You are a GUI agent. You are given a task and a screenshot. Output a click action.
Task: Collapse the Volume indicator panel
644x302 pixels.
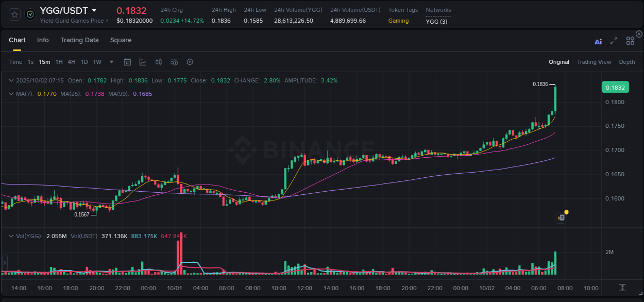click(x=11, y=236)
